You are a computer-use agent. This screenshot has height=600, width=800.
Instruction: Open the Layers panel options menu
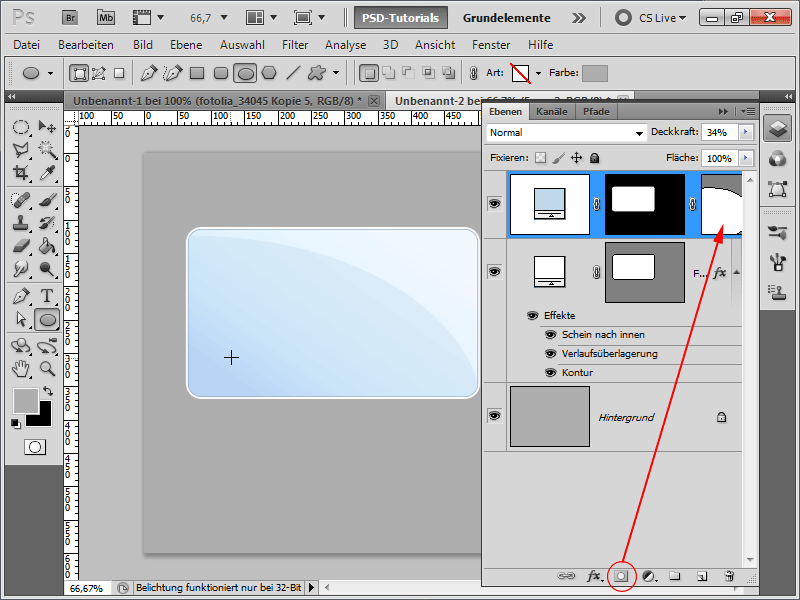pyautogui.click(x=748, y=111)
